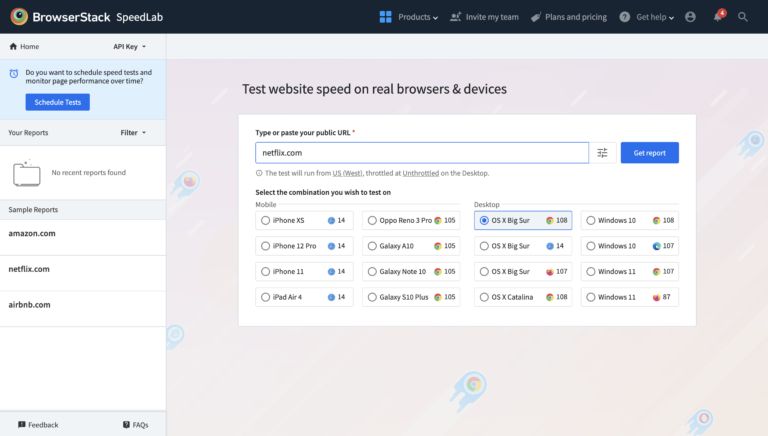Open the Plans and pricing menu item
The image size is (768, 436).
point(569,17)
